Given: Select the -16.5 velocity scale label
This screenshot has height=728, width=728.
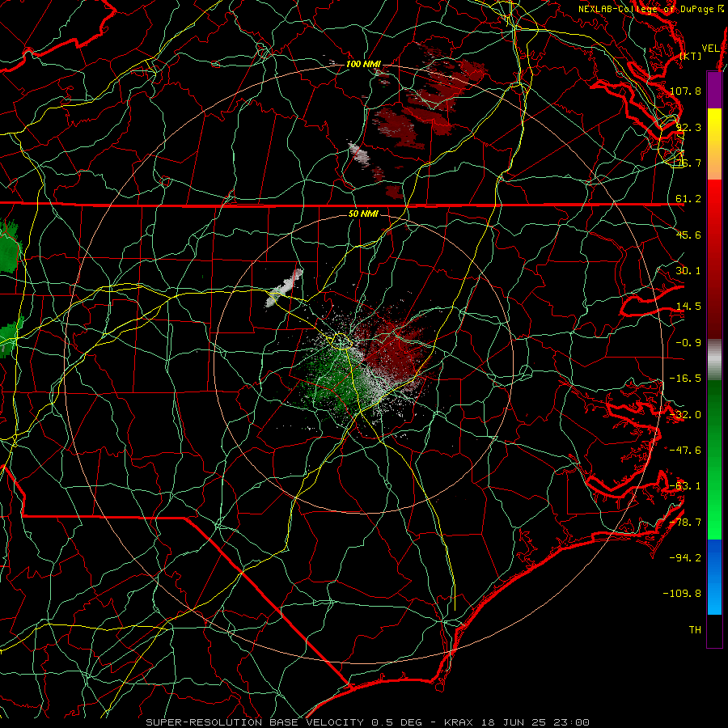Looking at the screenshot, I should [x=685, y=379].
